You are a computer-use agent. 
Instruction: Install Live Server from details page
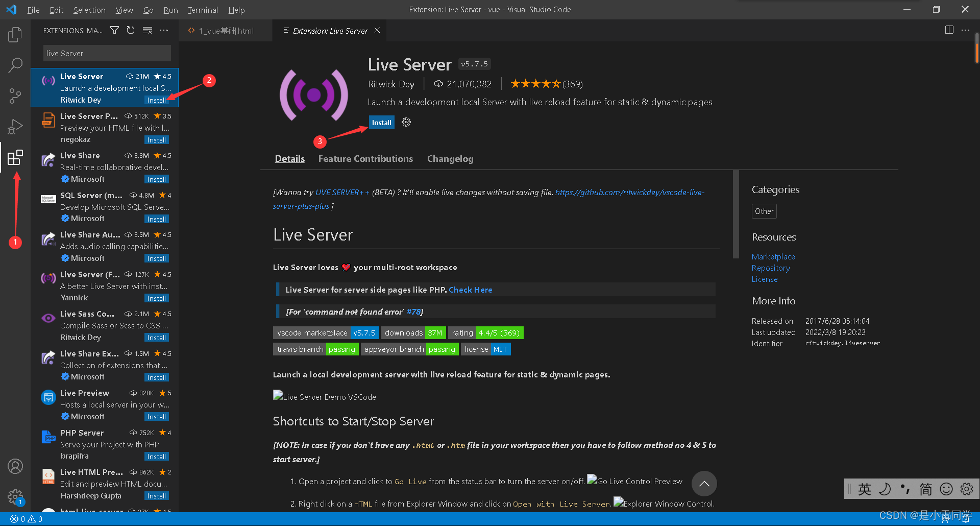[x=381, y=123]
